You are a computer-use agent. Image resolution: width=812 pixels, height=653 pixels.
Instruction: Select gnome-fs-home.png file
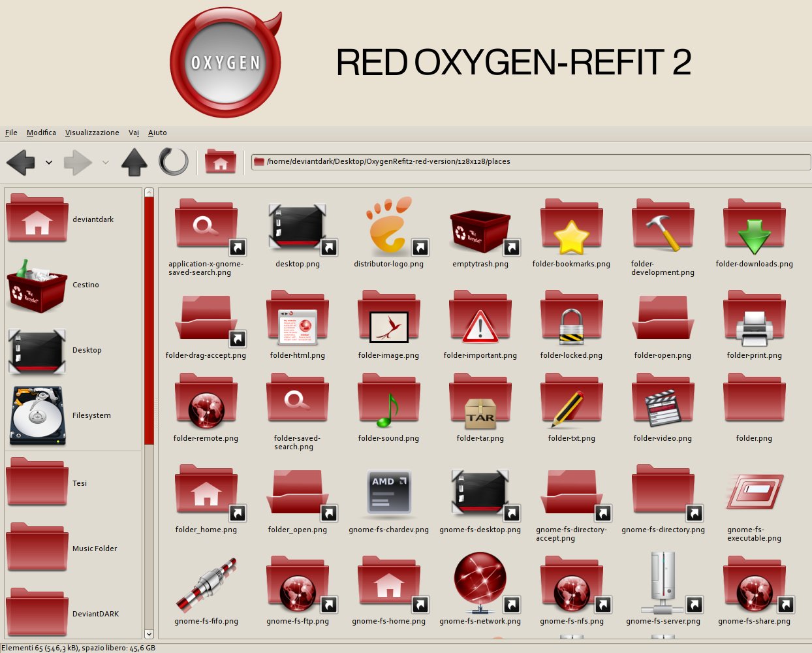pyautogui.click(x=389, y=590)
